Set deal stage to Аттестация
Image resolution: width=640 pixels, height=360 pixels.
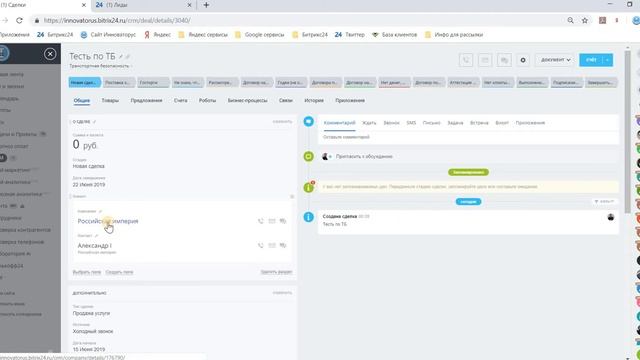tap(463, 82)
